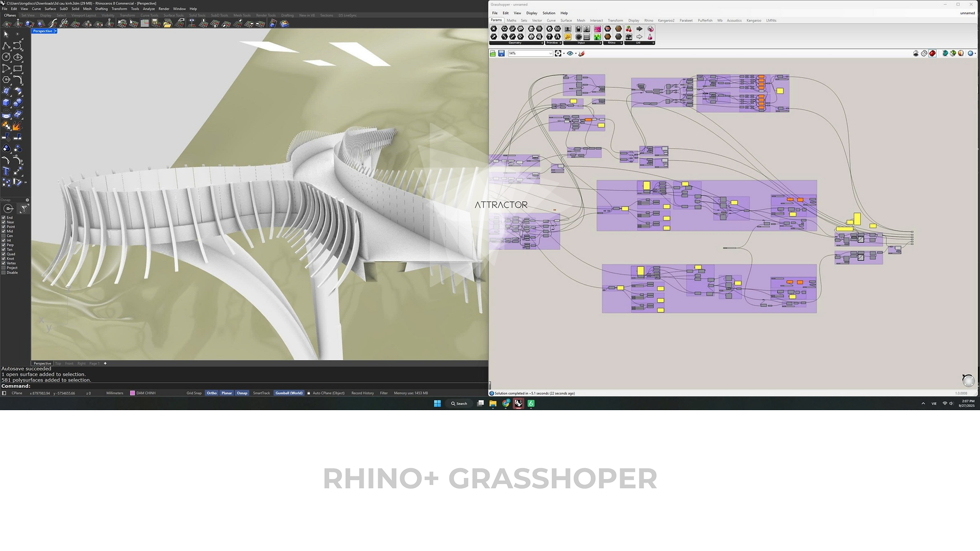Select the Explode tool in Rhino sidebar
980x551 pixels.
[17, 126]
